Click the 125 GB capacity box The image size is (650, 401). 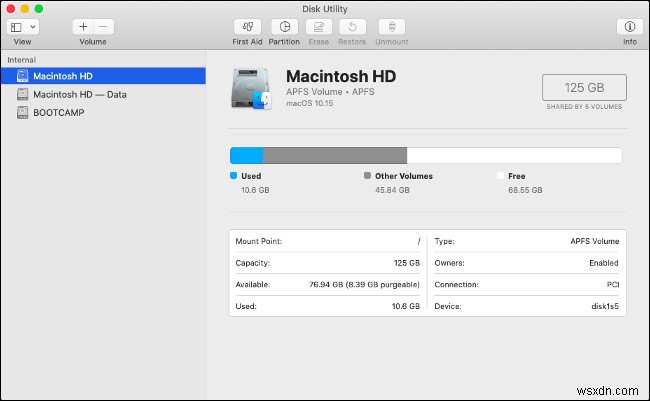pyautogui.click(x=584, y=87)
